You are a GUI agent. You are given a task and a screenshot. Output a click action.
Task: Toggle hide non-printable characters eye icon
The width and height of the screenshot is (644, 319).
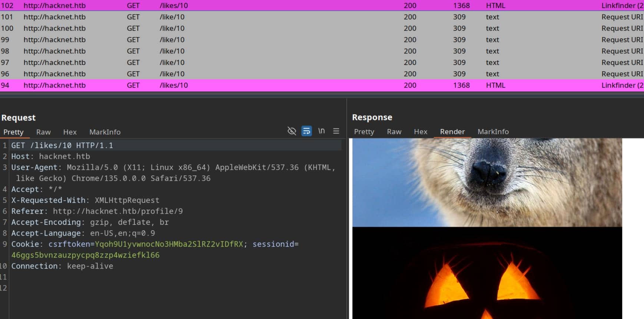point(292,131)
